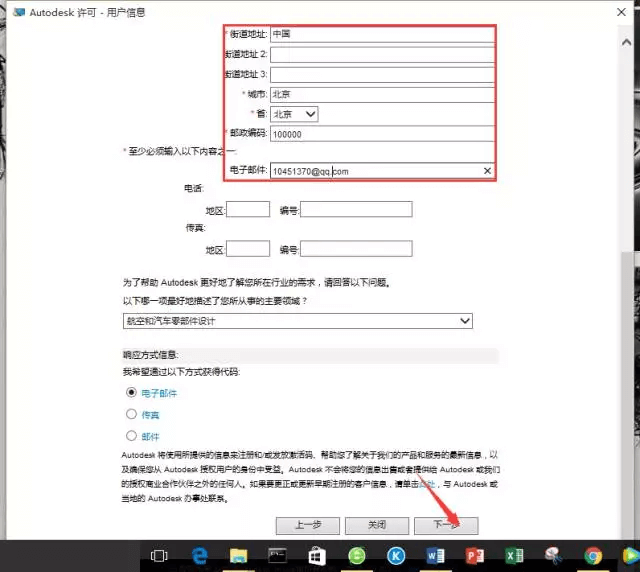The width and height of the screenshot is (640, 572).
Task: Launch Microsoft Edge from the taskbar
Action: coord(200,556)
